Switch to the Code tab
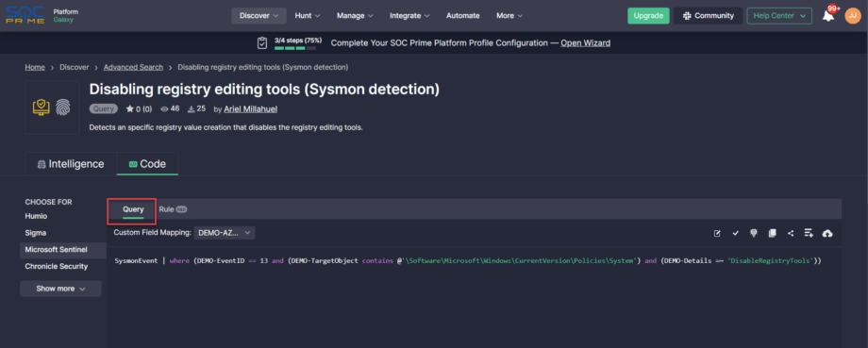 click(x=147, y=164)
